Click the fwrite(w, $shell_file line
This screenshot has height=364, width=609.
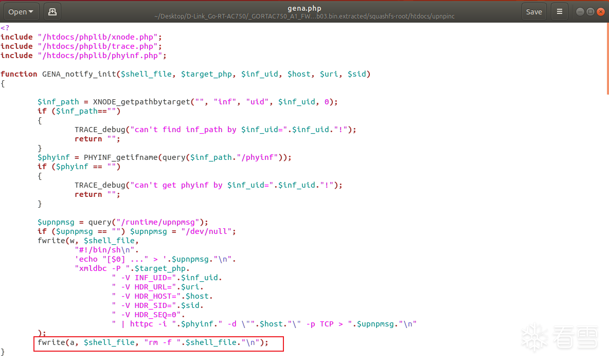88,241
